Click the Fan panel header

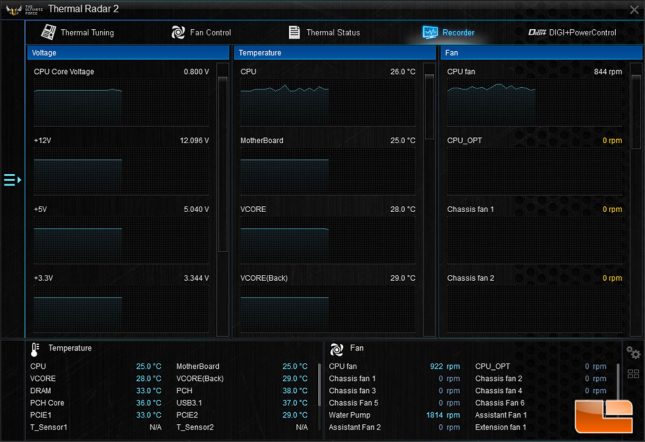(541, 53)
